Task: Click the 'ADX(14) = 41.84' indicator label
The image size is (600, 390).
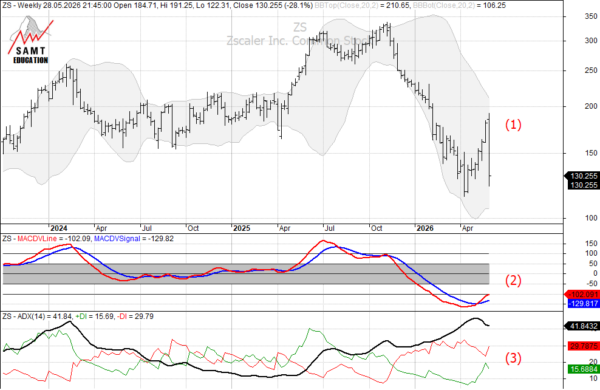Action: (x=44, y=316)
